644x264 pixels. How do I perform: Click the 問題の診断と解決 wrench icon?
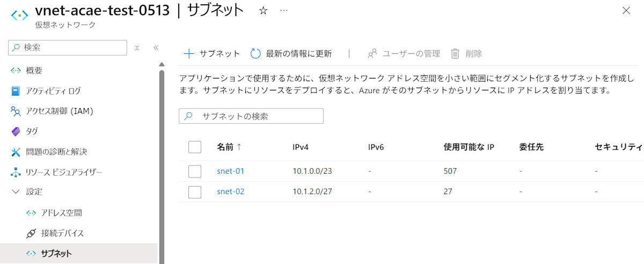pos(16,152)
